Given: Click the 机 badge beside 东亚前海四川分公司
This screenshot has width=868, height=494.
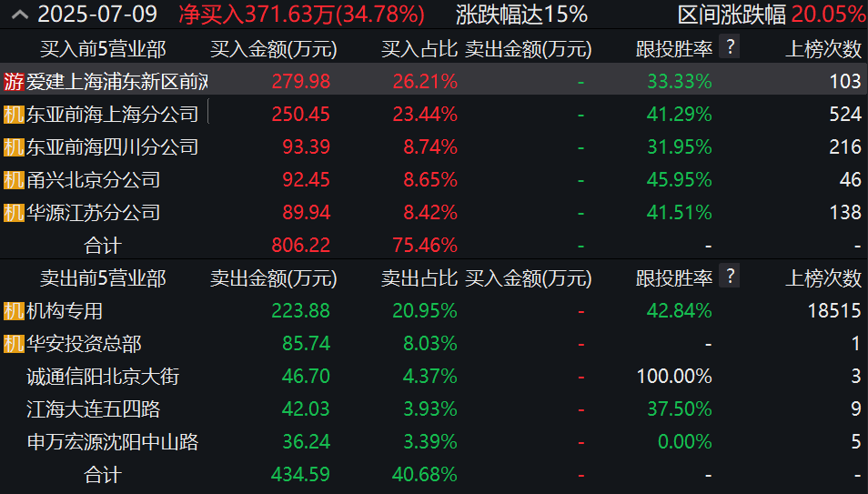Looking at the screenshot, I should pyautogui.click(x=14, y=146).
